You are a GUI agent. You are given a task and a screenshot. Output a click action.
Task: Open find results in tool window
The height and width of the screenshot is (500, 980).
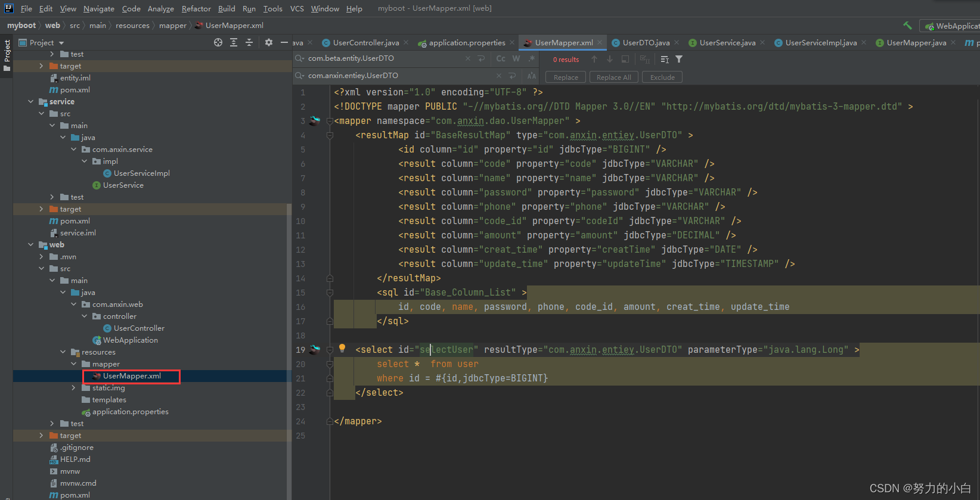[x=665, y=59]
